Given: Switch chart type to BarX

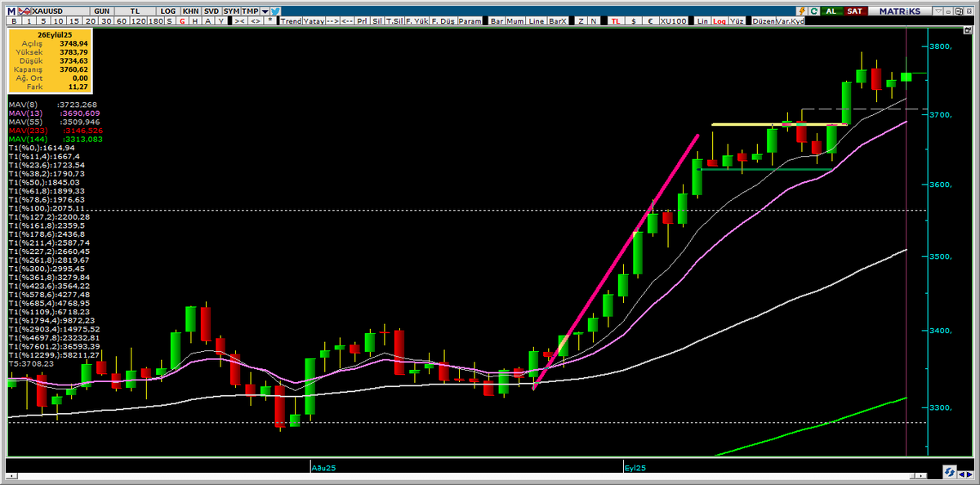Looking at the screenshot, I should (558, 21).
